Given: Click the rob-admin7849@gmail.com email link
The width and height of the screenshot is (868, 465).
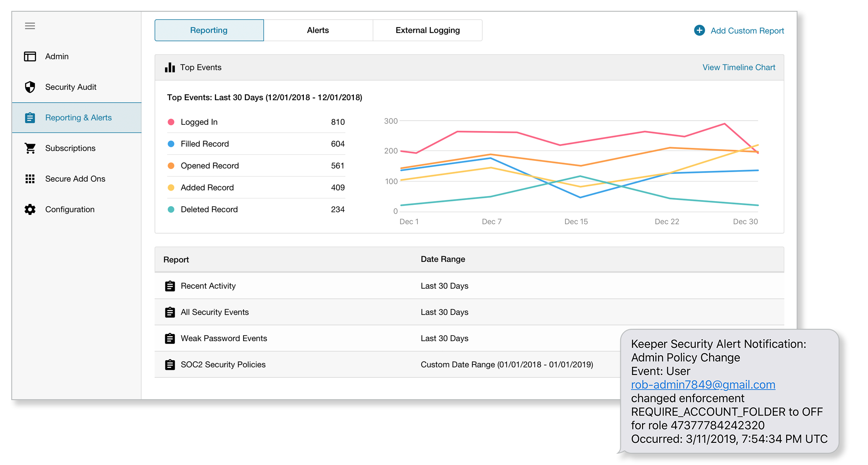Looking at the screenshot, I should click(x=702, y=384).
